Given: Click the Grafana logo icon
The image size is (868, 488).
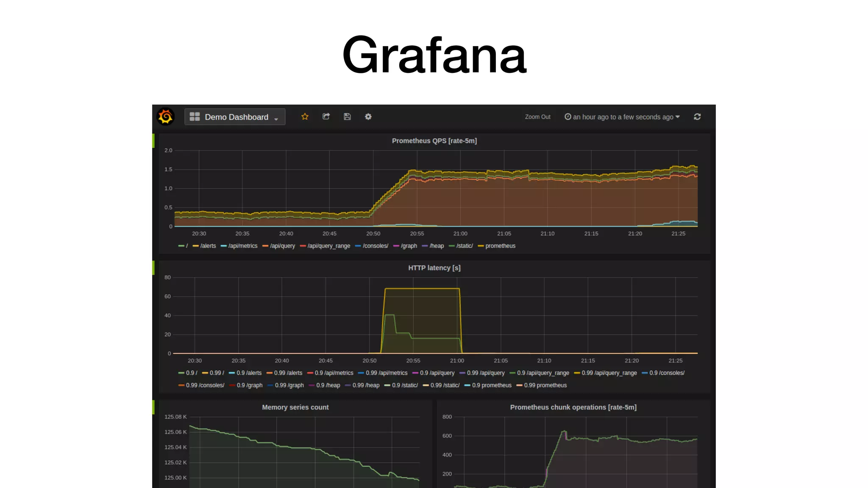Looking at the screenshot, I should (165, 116).
